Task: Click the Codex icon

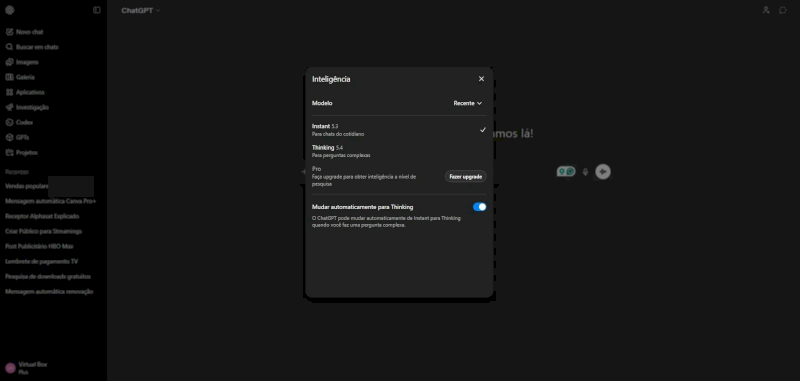Action: [9, 122]
